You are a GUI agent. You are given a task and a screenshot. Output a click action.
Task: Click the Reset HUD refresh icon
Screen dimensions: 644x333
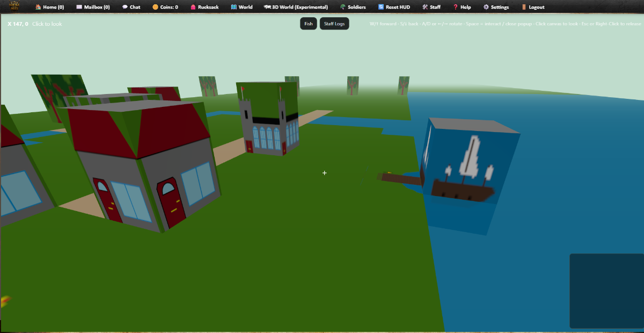point(381,7)
